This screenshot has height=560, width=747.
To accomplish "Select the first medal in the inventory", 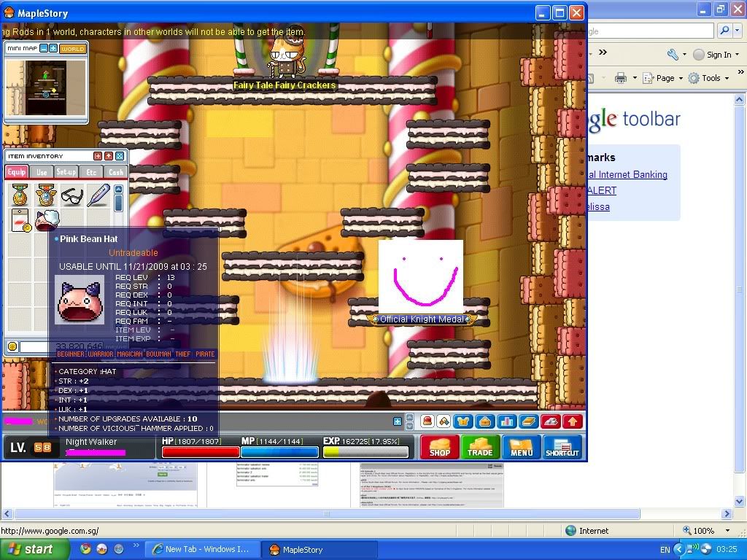I will point(20,195).
